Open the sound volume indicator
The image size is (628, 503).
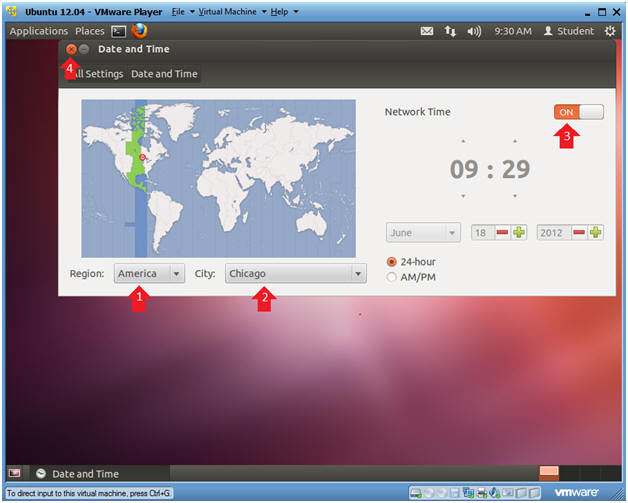point(474,31)
